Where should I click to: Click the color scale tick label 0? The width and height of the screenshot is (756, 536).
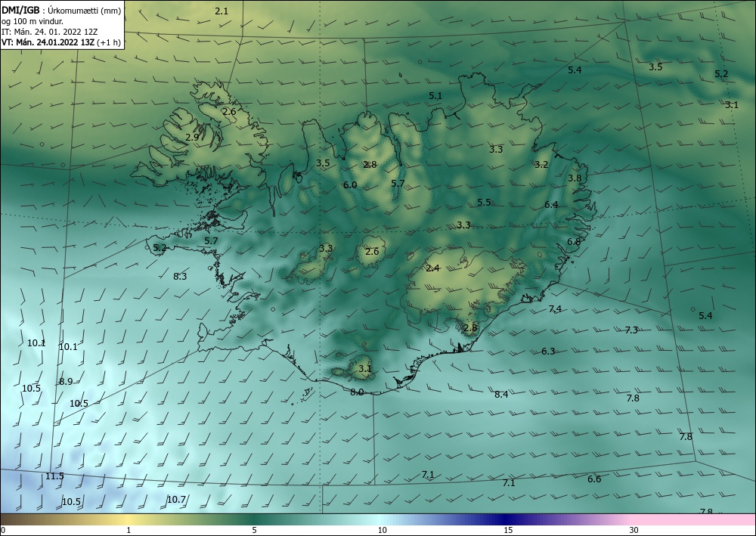click(x=3, y=530)
